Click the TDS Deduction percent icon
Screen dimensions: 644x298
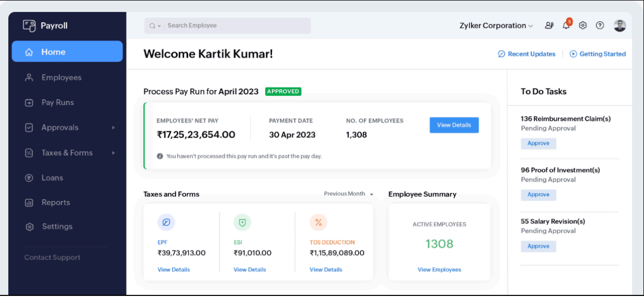[318, 222]
